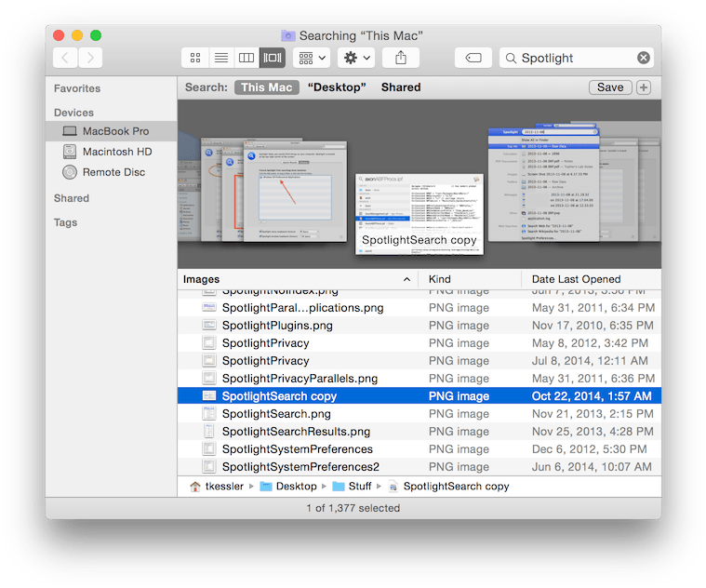Select SpotlightPrivacy opened Jul 8, 2014
Screen dimensions: 706x588
420,361
